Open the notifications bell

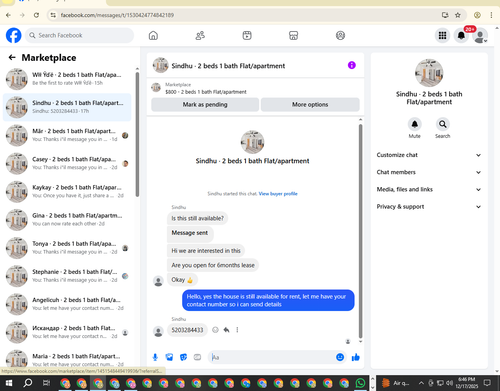click(x=461, y=35)
